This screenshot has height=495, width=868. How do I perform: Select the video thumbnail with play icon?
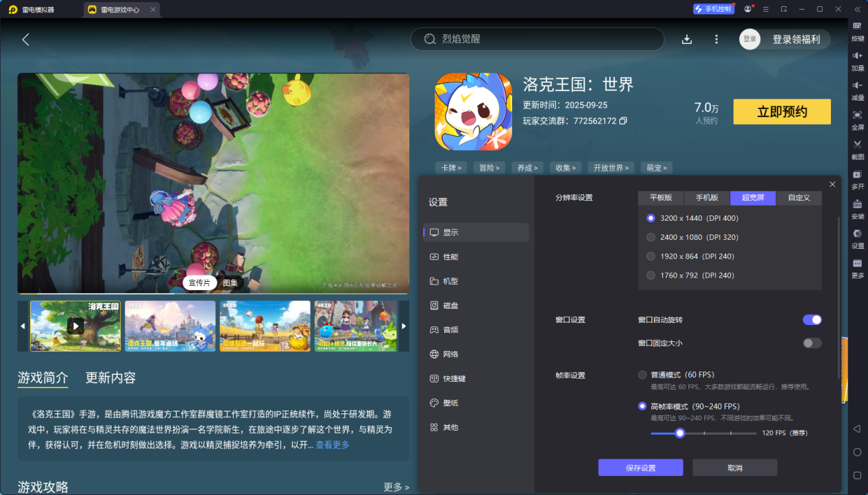point(75,326)
